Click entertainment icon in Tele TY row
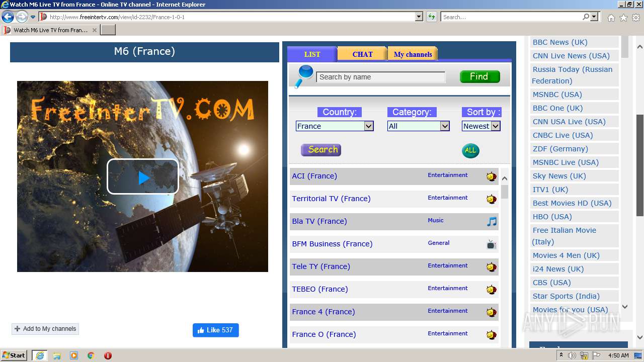This screenshot has height=362, width=644. [x=491, y=266]
